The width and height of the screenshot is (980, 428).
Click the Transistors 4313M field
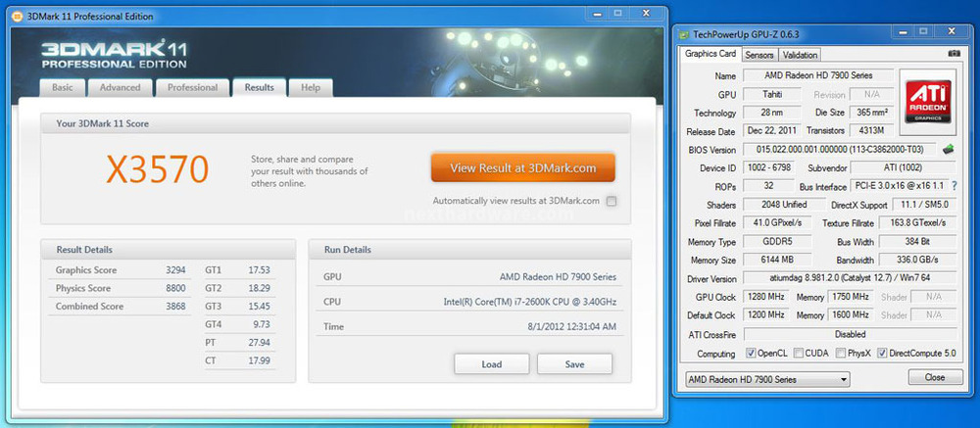(x=872, y=131)
